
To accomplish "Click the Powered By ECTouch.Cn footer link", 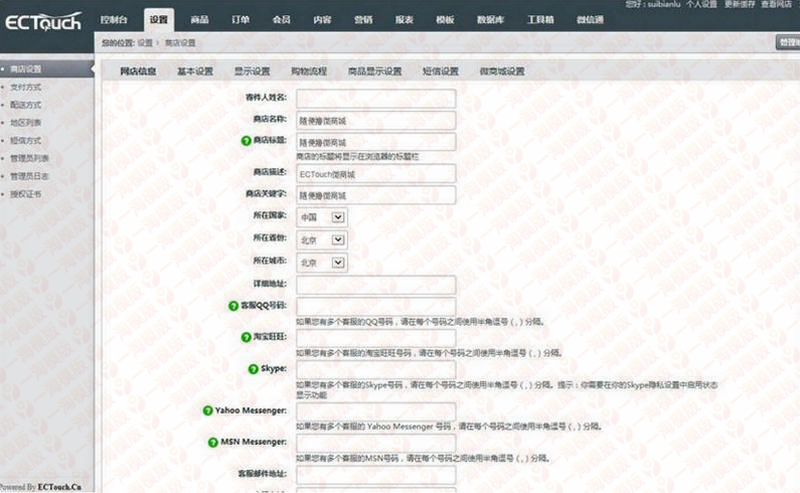I will tap(41, 487).
